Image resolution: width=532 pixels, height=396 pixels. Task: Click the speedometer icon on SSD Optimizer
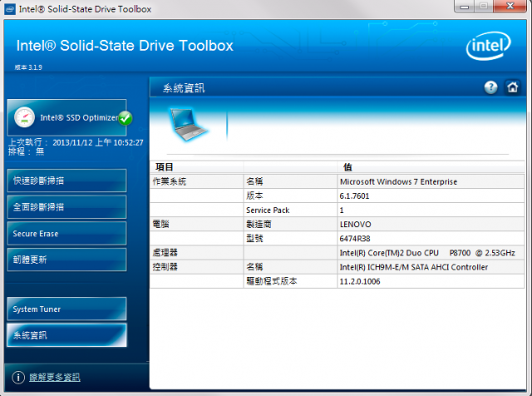point(24,117)
